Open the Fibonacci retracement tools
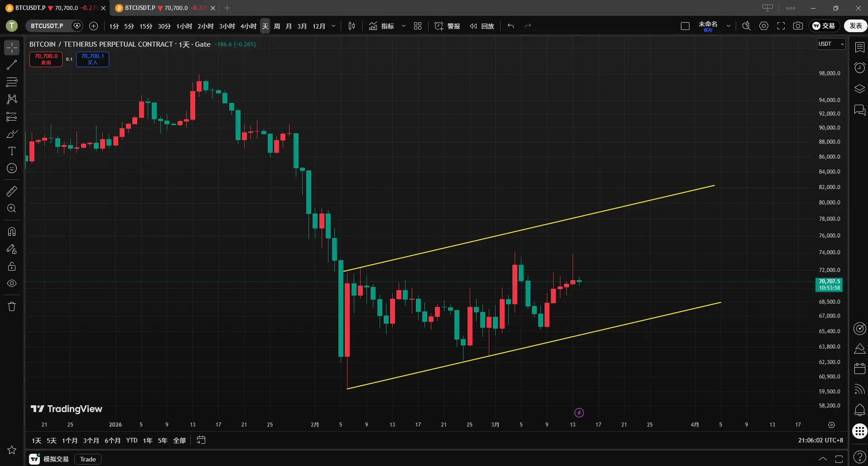 pyautogui.click(x=12, y=82)
